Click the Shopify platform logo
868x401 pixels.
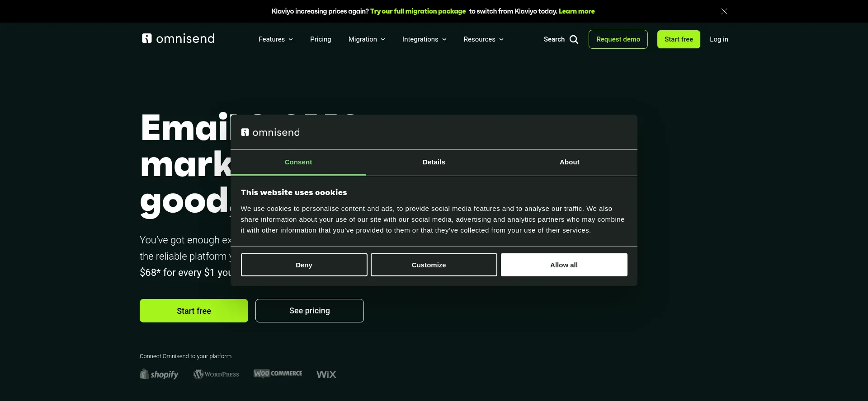click(x=159, y=374)
